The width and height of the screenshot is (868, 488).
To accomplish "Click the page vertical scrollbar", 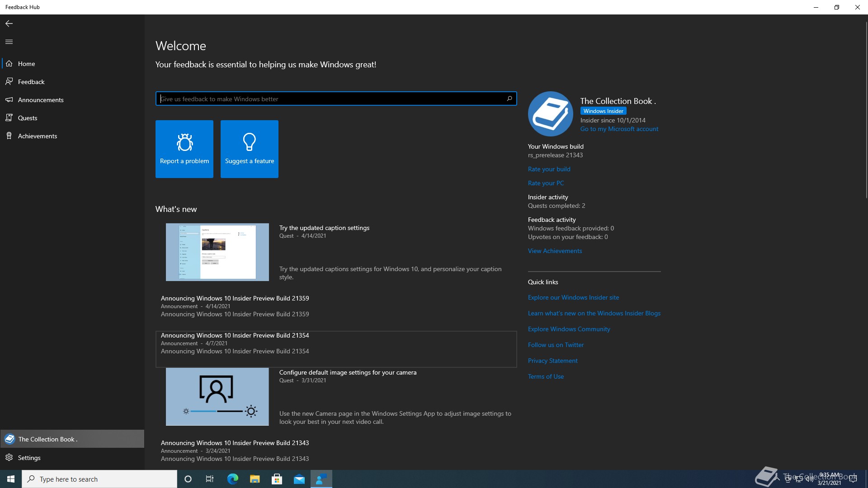I will pos(866,110).
